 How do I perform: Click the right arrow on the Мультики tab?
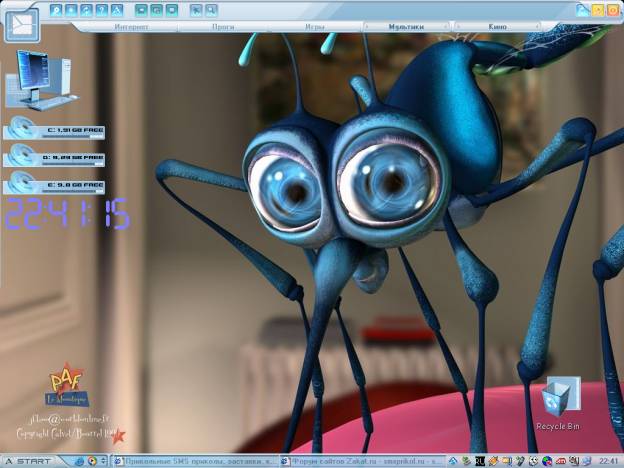coord(445,27)
